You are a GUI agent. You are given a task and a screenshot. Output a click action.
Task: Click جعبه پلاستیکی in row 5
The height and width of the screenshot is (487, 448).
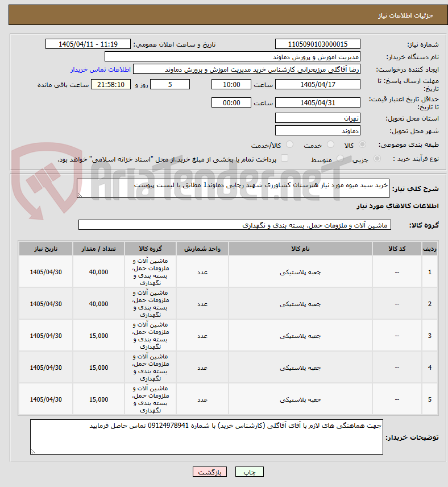pyautogui.click(x=300, y=400)
